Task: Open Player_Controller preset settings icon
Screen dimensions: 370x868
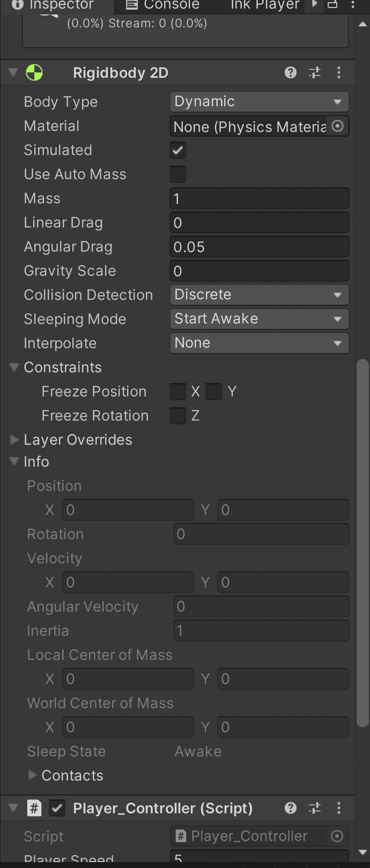Action: tap(315, 808)
